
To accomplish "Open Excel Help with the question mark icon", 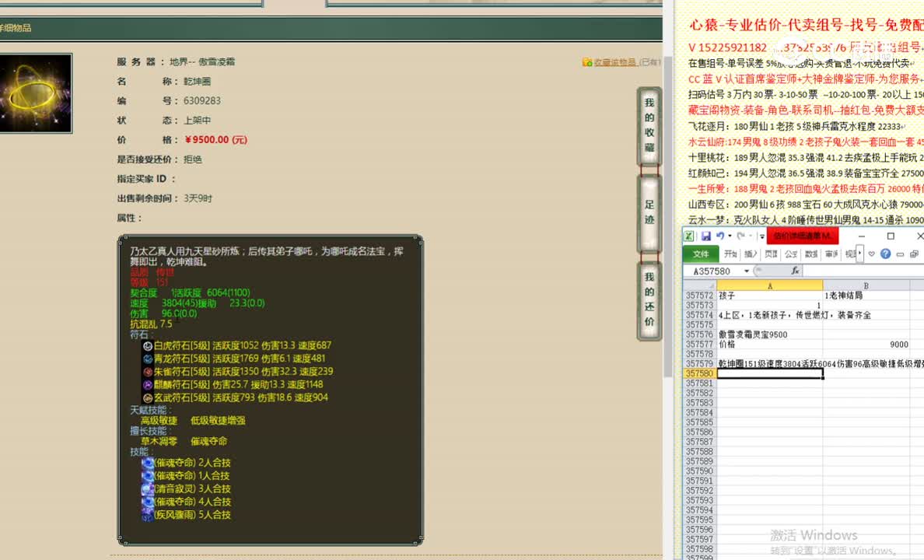I will coord(886,254).
